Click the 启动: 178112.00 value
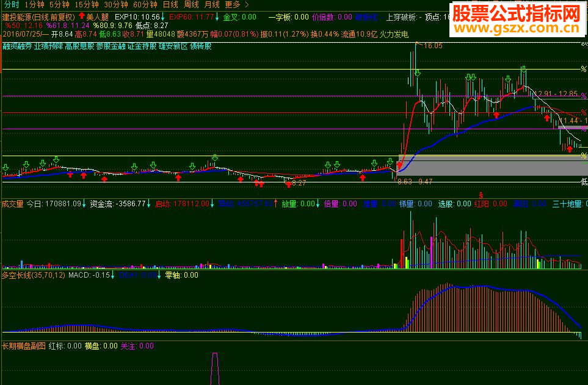The height and width of the screenshot is (385, 588). (182, 204)
